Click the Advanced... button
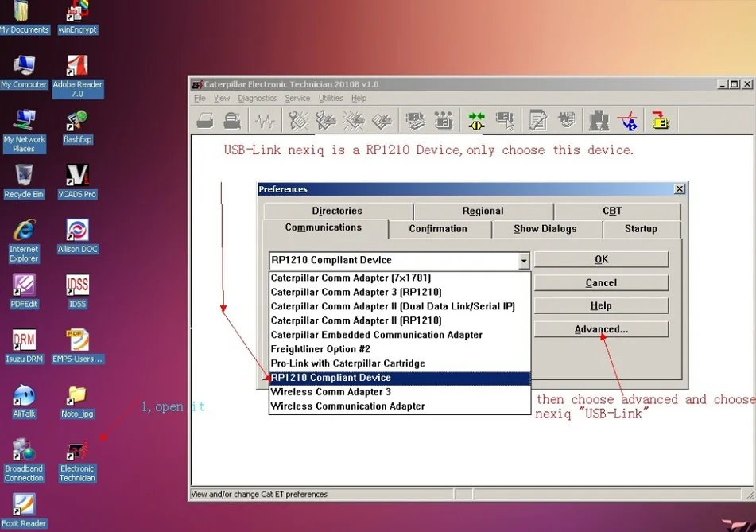The width and height of the screenshot is (756, 532). 601,329
